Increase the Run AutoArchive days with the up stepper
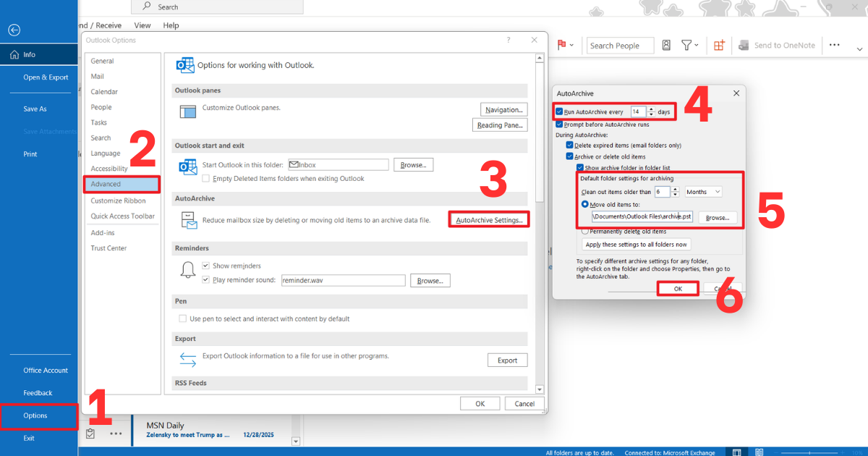The width and height of the screenshot is (868, 456). tap(652, 108)
